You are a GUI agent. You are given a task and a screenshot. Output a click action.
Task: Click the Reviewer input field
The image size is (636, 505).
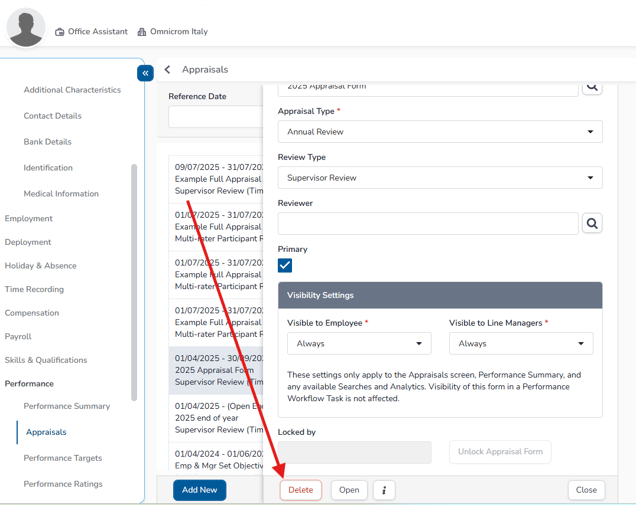[x=428, y=224]
